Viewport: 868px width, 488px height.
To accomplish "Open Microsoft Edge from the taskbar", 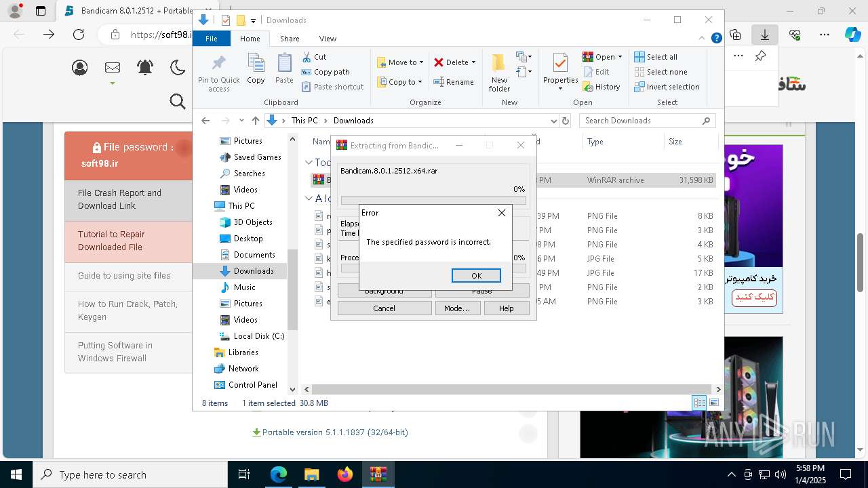I will pos(279,474).
